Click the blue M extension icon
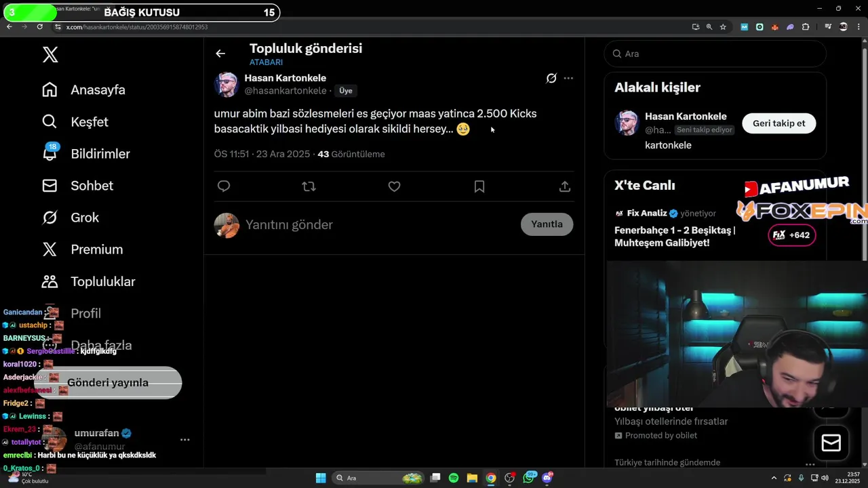The image size is (868, 488). point(745,27)
